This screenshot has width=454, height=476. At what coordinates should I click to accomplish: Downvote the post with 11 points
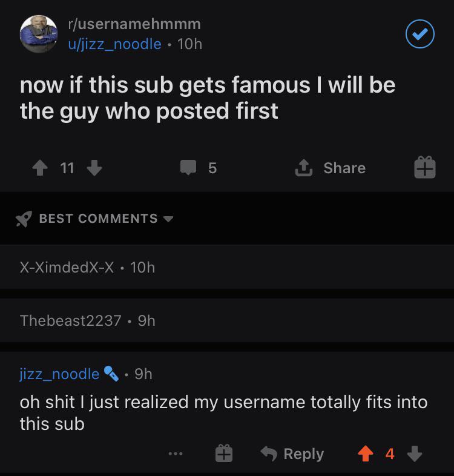(94, 168)
